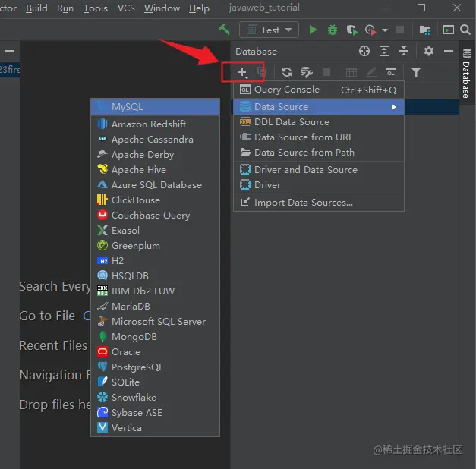Open the Tools menu

[x=96, y=8]
